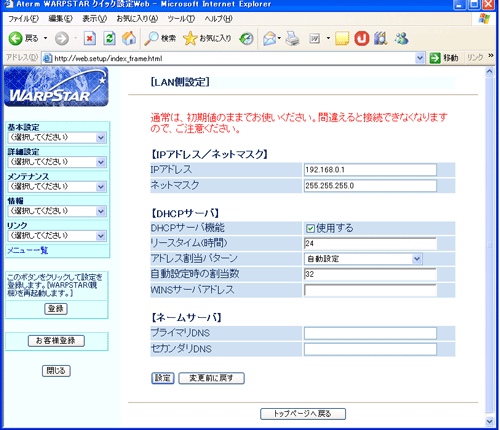500x430 pixels.
Task: Click the リースタイム(時間) input field
Action: (x=370, y=243)
